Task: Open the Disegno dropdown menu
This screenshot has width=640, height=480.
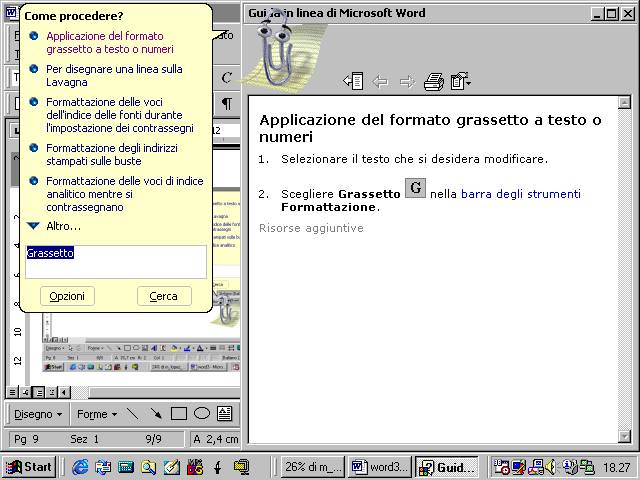Action: (38, 414)
